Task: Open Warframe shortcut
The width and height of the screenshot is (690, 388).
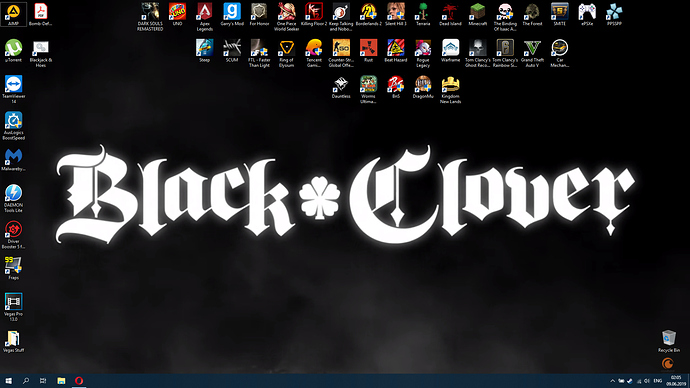Action: 450,50
